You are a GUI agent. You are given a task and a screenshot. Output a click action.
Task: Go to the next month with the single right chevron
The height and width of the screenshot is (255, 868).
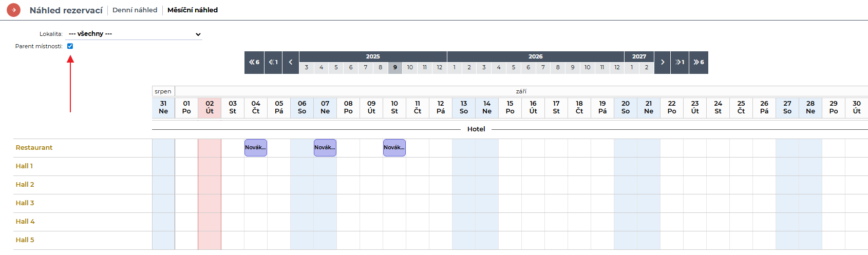coord(663,62)
